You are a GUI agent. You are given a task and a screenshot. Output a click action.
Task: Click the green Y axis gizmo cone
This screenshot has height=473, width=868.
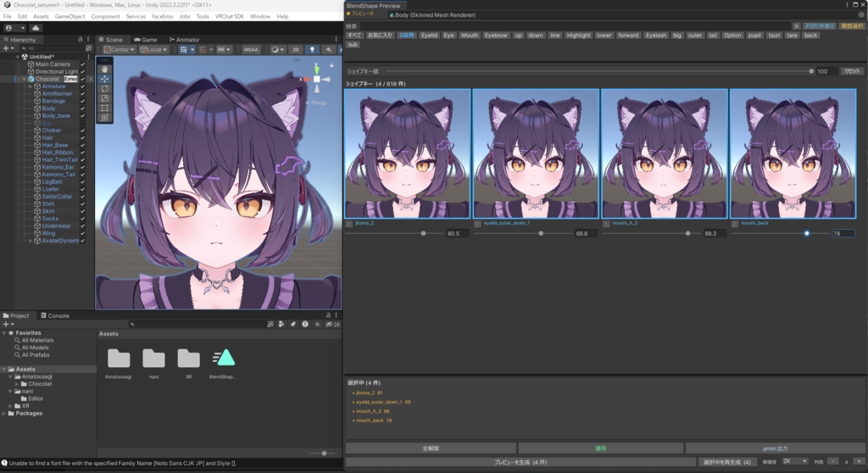tap(317, 69)
